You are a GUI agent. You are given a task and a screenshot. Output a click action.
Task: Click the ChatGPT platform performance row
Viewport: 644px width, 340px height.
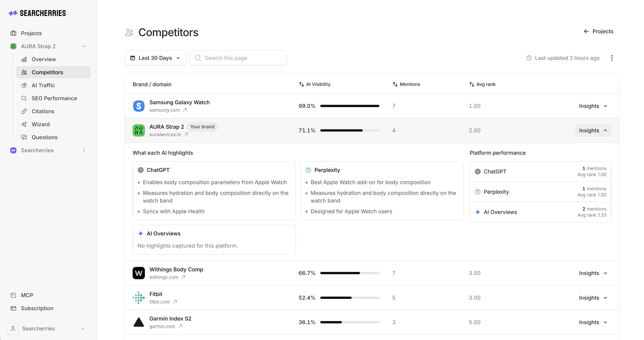540,172
